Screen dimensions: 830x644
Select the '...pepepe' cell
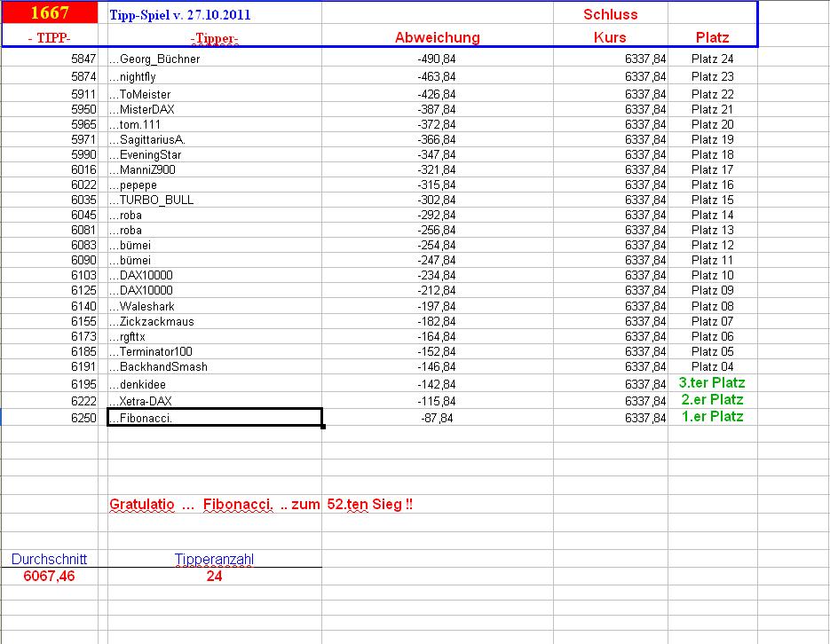(215, 185)
